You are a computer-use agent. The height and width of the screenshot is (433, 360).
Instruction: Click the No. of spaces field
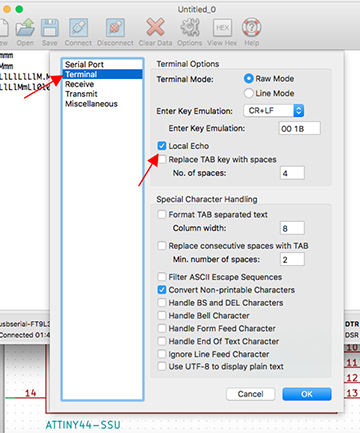[x=292, y=173]
